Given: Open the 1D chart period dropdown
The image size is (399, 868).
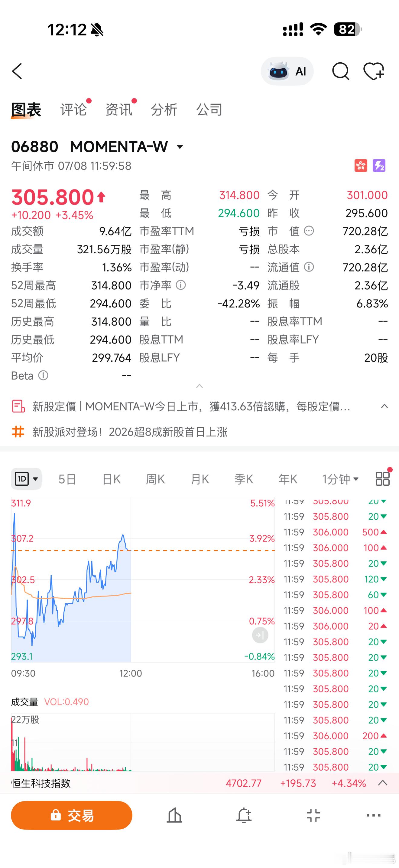Looking at the screenshot, I should pos(26,478).
